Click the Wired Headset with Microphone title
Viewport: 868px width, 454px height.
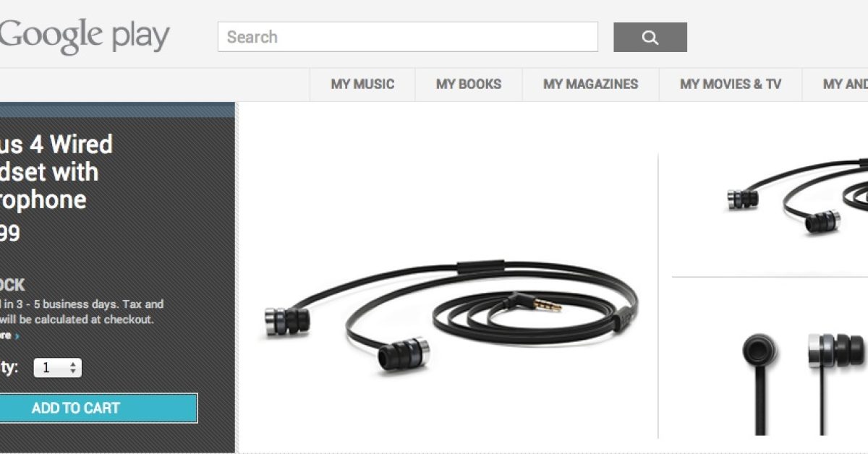pyautogui.click(x=56, y=172)
